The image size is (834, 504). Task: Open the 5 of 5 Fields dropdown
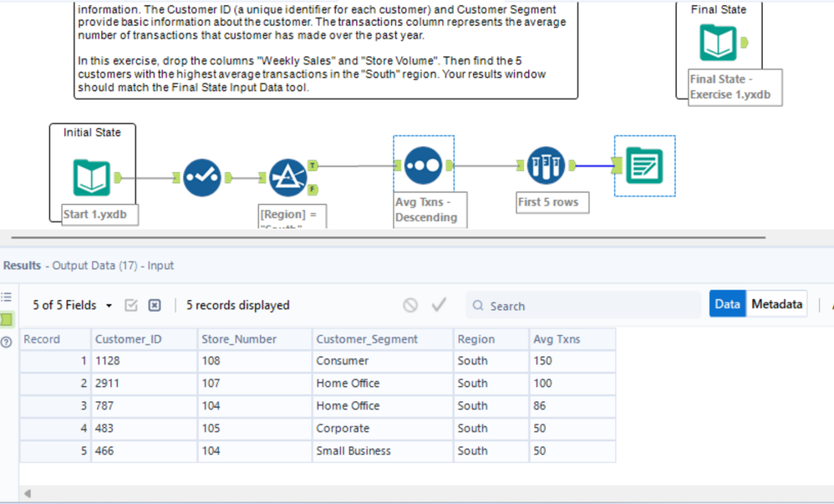click(73, 305)
